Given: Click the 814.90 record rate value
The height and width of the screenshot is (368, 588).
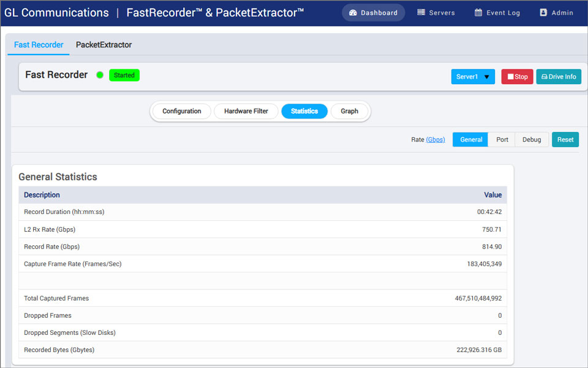Looking at the screenshot, I should tap(492, 247).
